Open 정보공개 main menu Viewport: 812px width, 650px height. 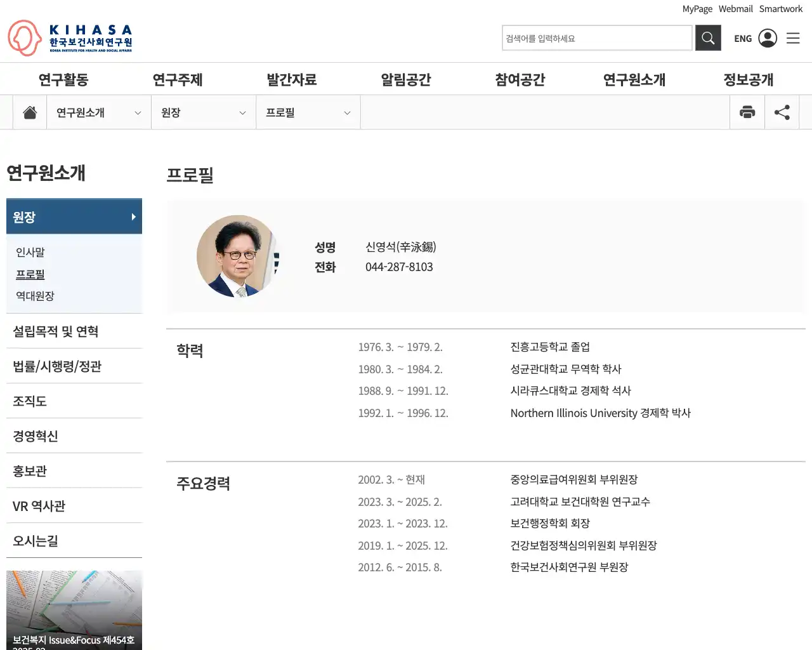[749, 79]
